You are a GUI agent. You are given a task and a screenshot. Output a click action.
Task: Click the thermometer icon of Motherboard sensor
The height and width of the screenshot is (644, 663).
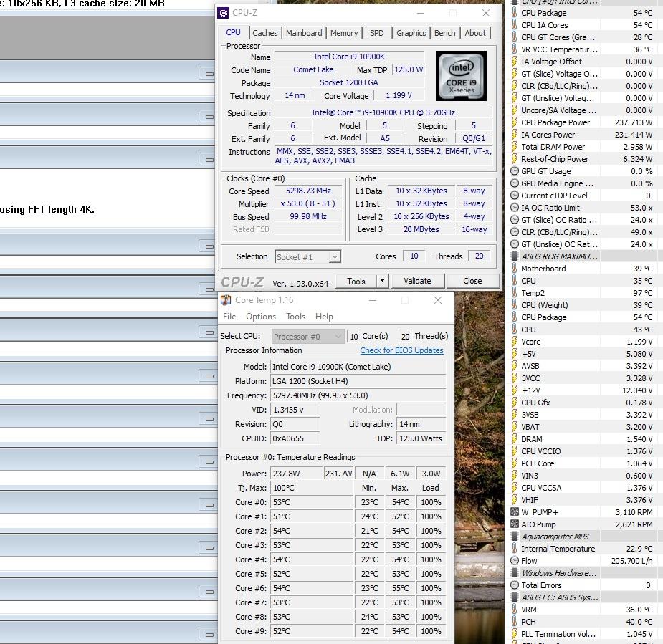click(x=514, y=269)
